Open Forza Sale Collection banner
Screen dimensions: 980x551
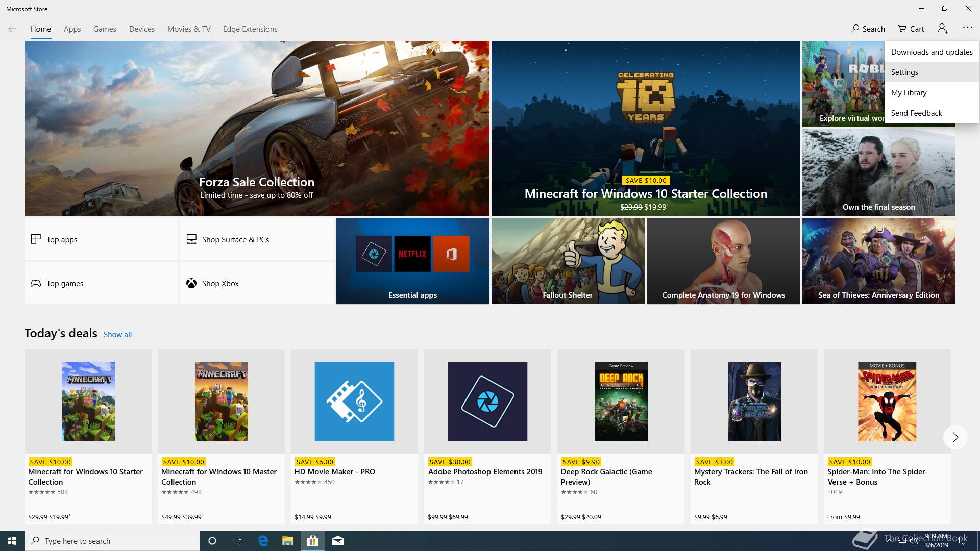257,128
